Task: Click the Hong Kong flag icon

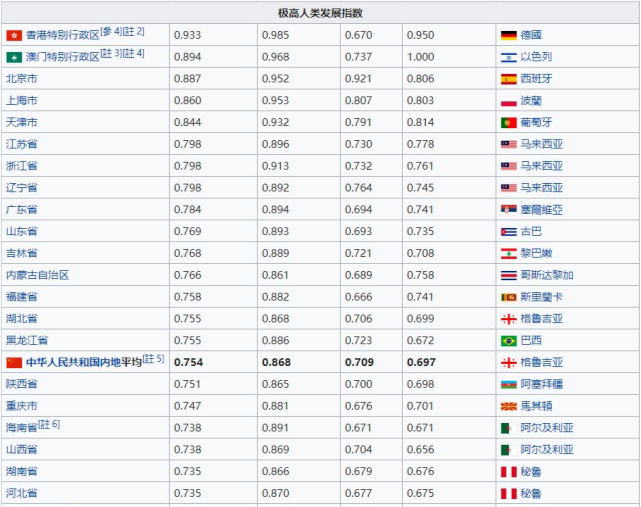Action: 14,36
